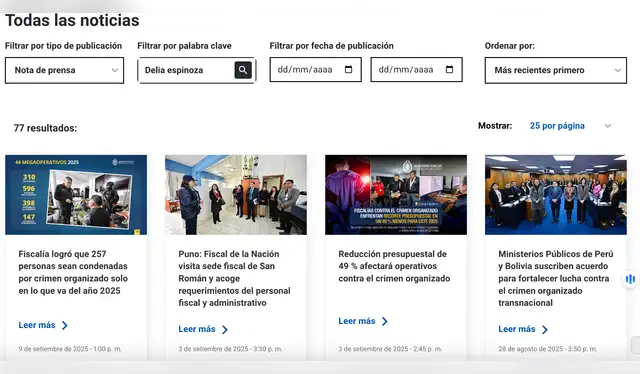640x374 pixels.
Task: Open the Nota de prensa publication type dropdown
Action: (64, 70)
